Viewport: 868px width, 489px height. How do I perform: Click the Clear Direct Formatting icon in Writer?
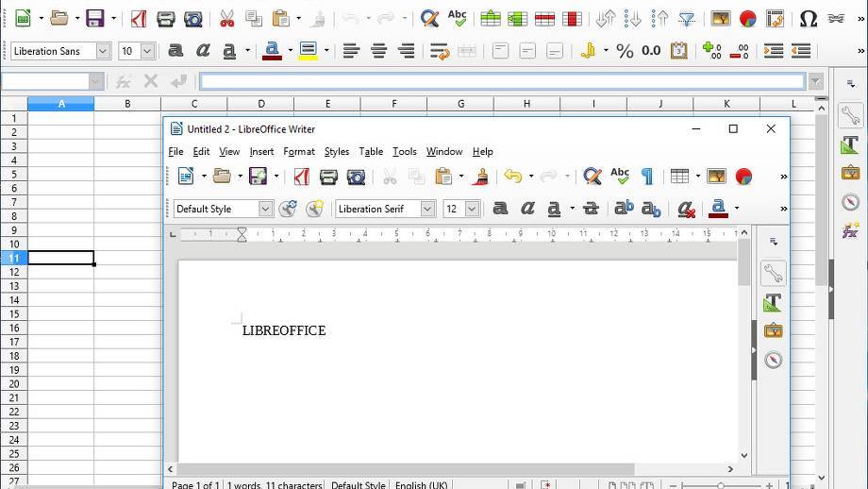[686, 209]
